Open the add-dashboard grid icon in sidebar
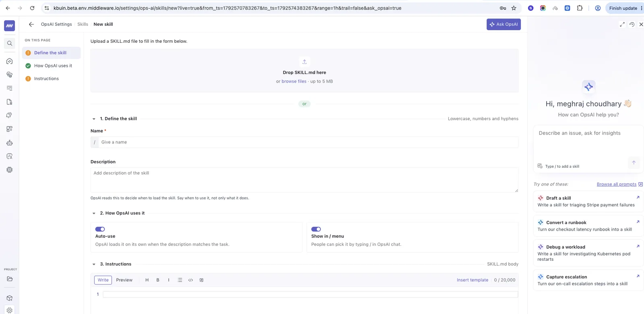 [10, 129]
